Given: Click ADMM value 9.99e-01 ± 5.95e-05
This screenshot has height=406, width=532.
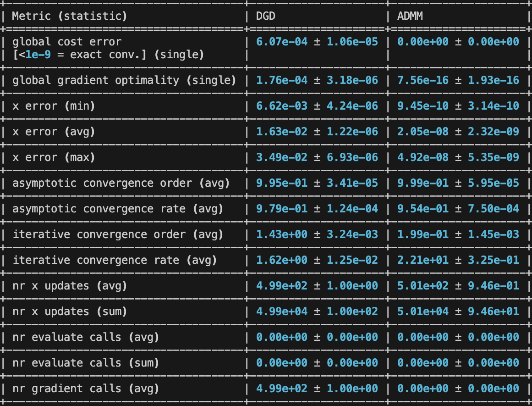Looking at the screenshot, I should pos(458,183).
